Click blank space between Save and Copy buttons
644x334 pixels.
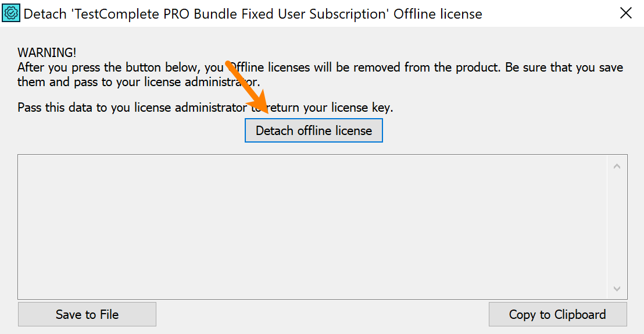click(x=323, y=314)
